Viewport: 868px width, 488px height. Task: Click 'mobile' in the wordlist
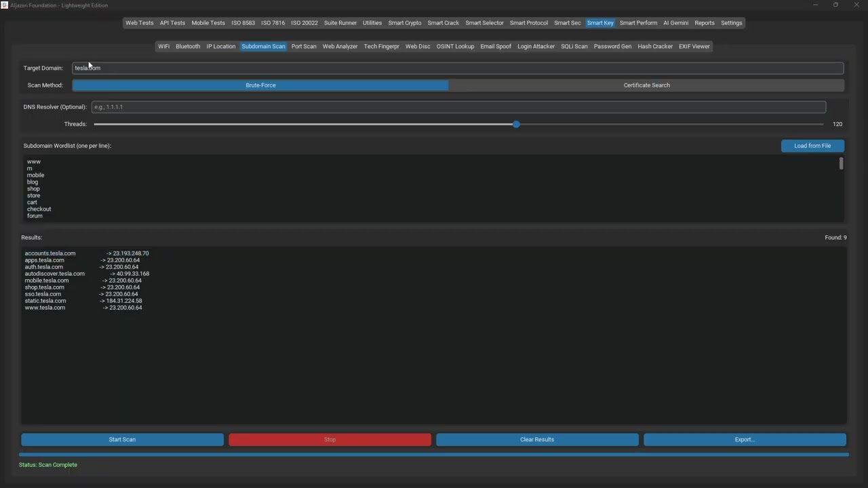36,175
